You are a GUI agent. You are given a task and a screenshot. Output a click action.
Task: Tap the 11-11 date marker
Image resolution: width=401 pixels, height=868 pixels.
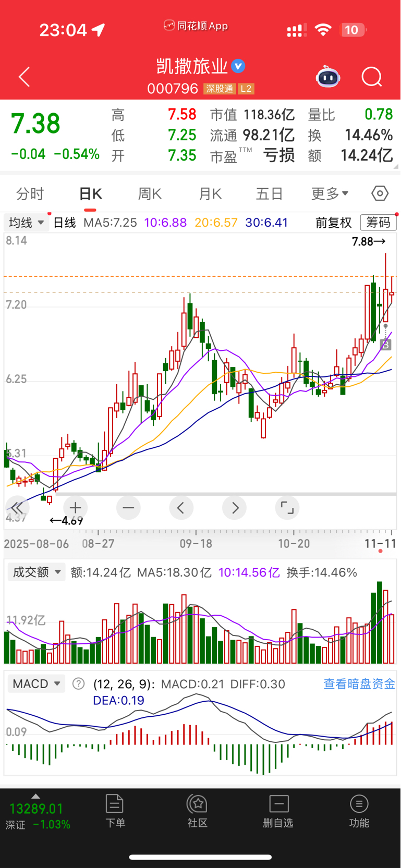[380, 544]
